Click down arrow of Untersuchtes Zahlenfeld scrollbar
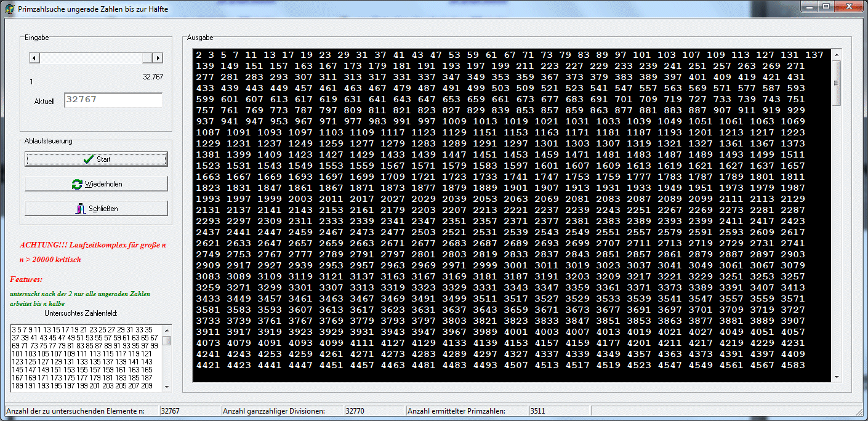The height and width of the screenshot is (421, 868). click(x=167, y=387)
